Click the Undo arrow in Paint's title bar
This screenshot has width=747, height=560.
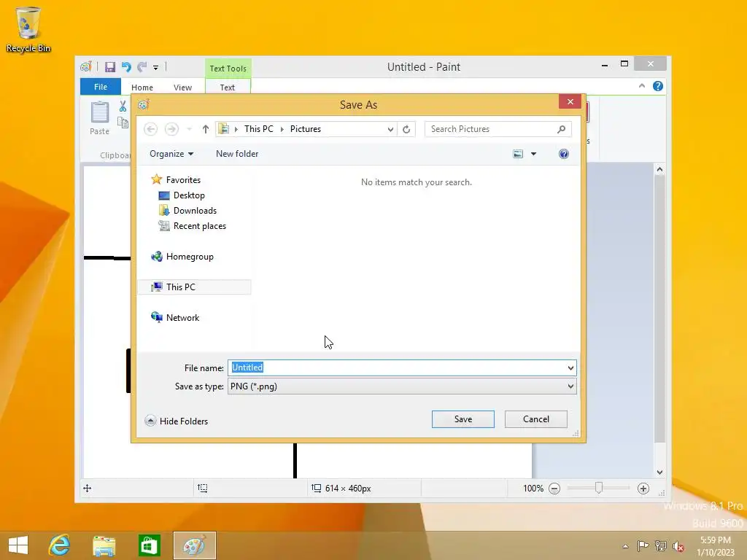(x=126, y=67)
